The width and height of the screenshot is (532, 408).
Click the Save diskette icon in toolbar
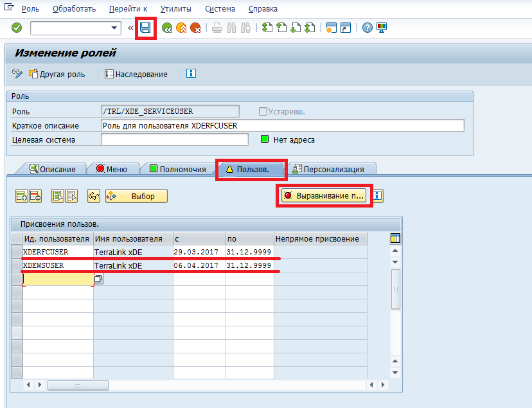point(146,28)
